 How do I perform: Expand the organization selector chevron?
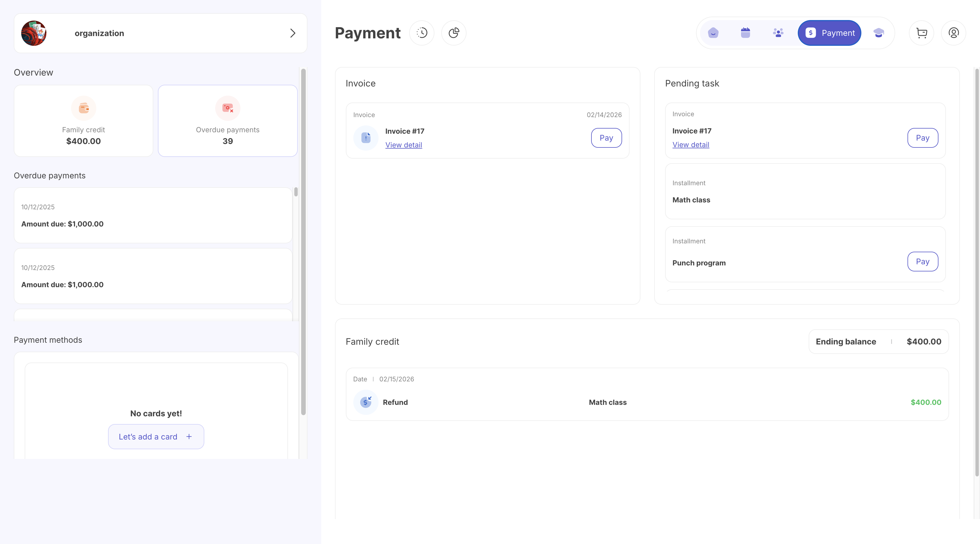coord(293,33)
